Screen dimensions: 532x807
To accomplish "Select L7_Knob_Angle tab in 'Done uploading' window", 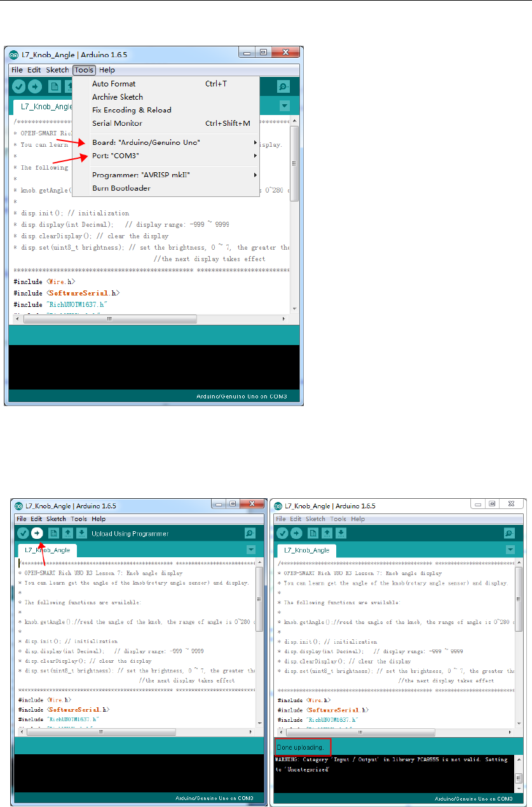I will pos(306,550).
